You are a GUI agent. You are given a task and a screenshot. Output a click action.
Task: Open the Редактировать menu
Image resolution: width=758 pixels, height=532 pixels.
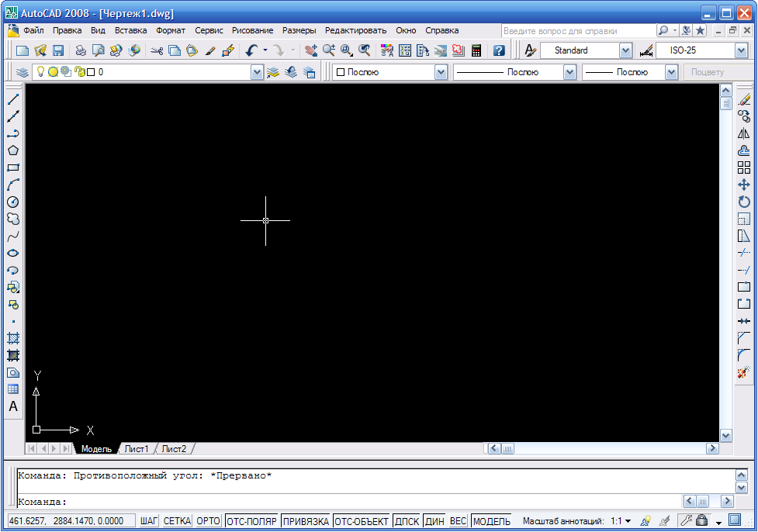[x=356, y=30]
